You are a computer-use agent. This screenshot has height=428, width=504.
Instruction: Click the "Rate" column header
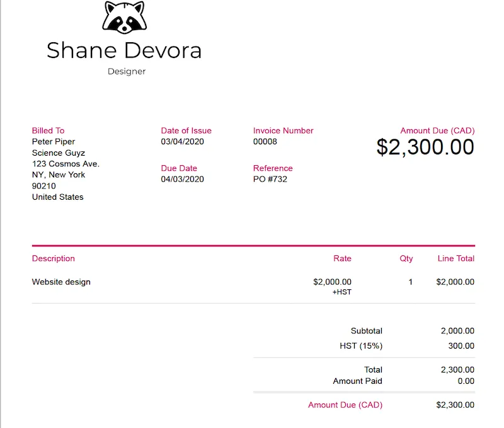[342, 258]
